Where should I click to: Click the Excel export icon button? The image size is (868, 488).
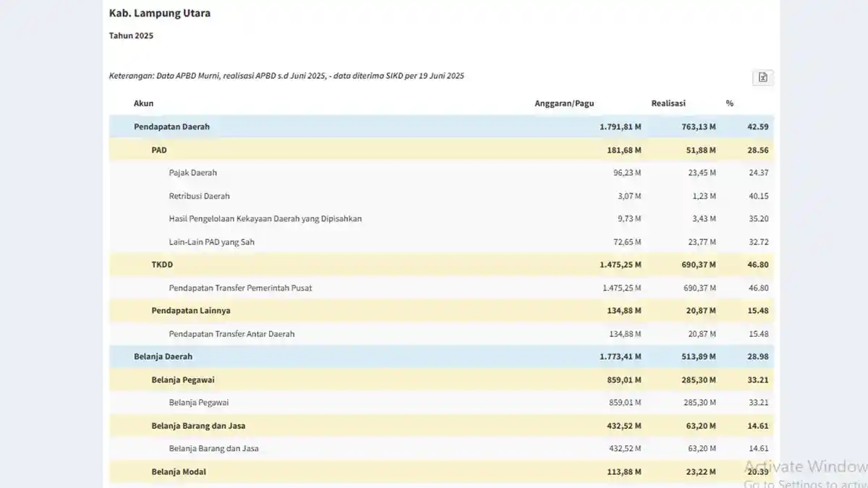762,77
